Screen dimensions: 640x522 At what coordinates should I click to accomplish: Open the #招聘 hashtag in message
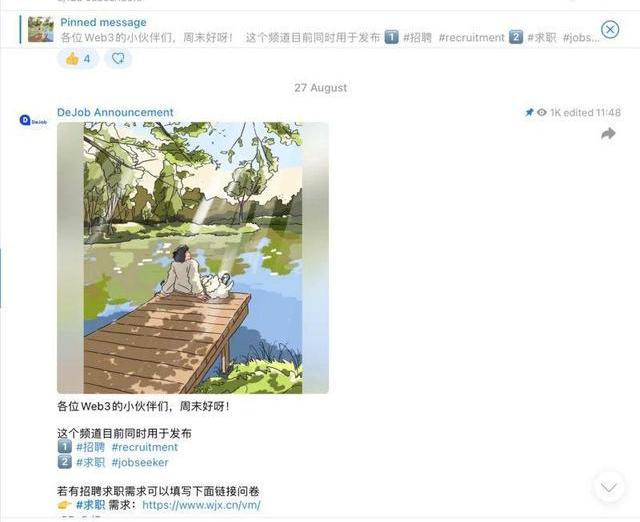pyautogui.click(x=91, y=447)
